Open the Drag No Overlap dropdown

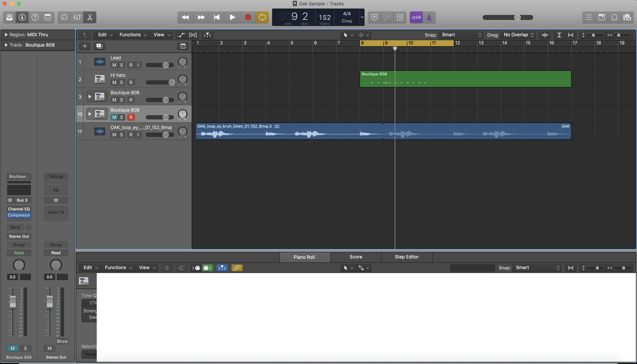point(518,35)
